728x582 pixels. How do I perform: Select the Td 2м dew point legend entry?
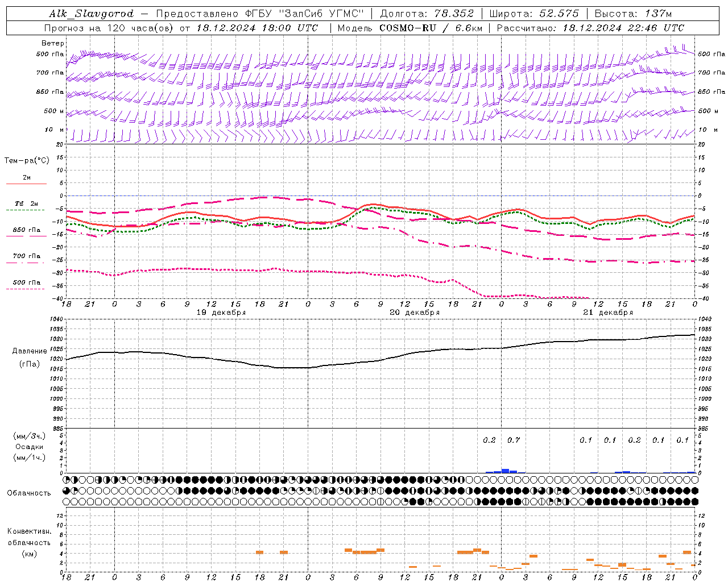pos(26,203)
